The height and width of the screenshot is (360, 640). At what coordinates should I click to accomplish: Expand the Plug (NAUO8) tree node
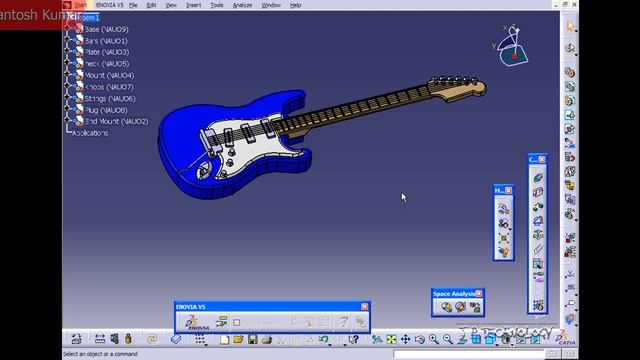point(67,109)
